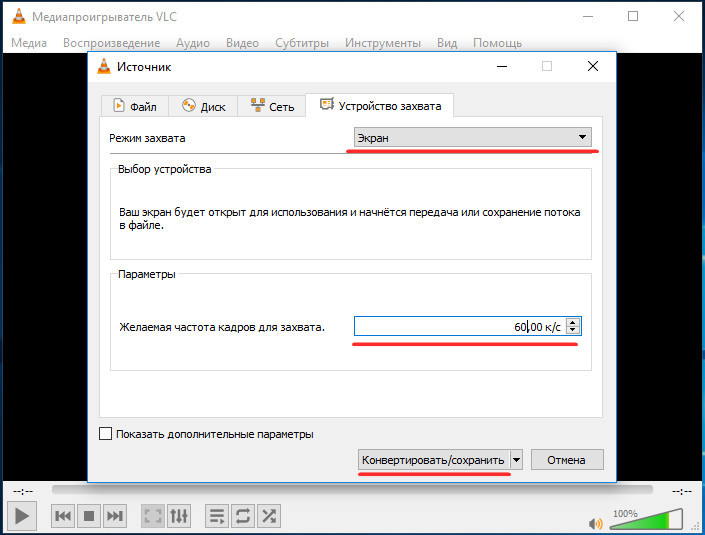Open the Инструменты menu
The width and height of the screenshot is (705, 535).
[x=383, y=43]
